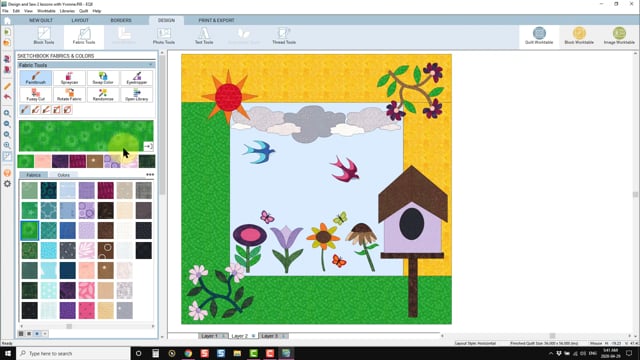Image resolution: width=640 pixels, height=360 pixels.
Task: Select the Colors palette tab
Action: point(63,175)
